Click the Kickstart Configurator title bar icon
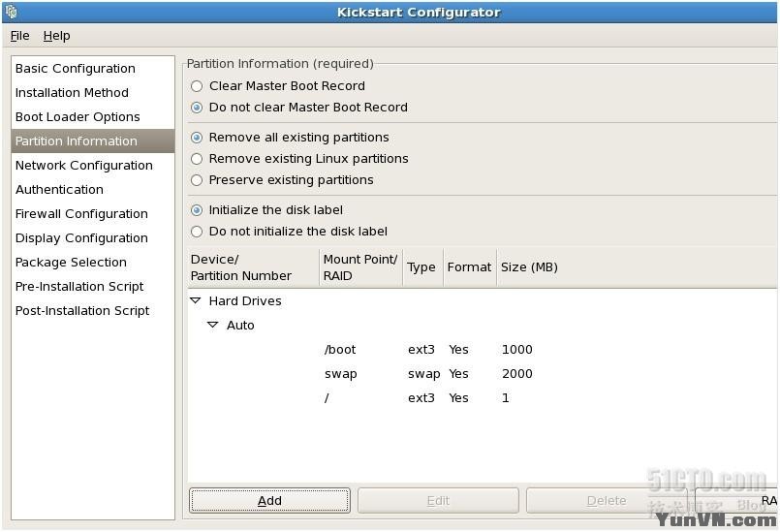This screenshot has height=532, width=780. [12, 13]
